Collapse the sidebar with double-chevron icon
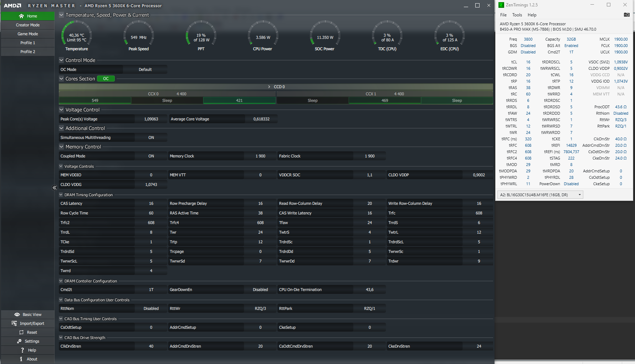This screenshot has width=635, height=364. pos(55,188)
